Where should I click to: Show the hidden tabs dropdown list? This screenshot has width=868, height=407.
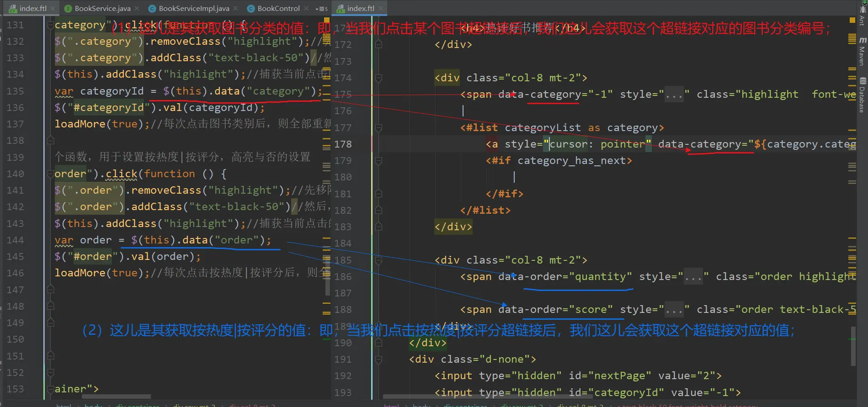tap(321, 9)
